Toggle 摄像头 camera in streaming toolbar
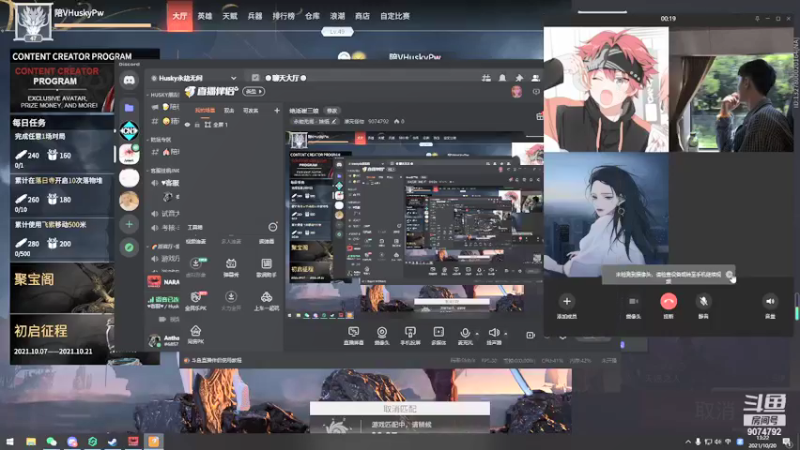The image size is (800, 450). (382, 336)
